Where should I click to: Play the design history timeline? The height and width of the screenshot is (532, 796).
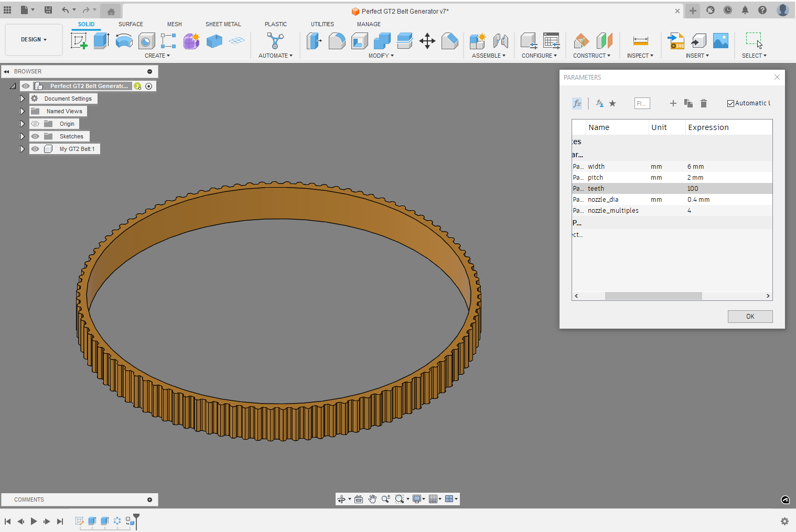(33, 521)
